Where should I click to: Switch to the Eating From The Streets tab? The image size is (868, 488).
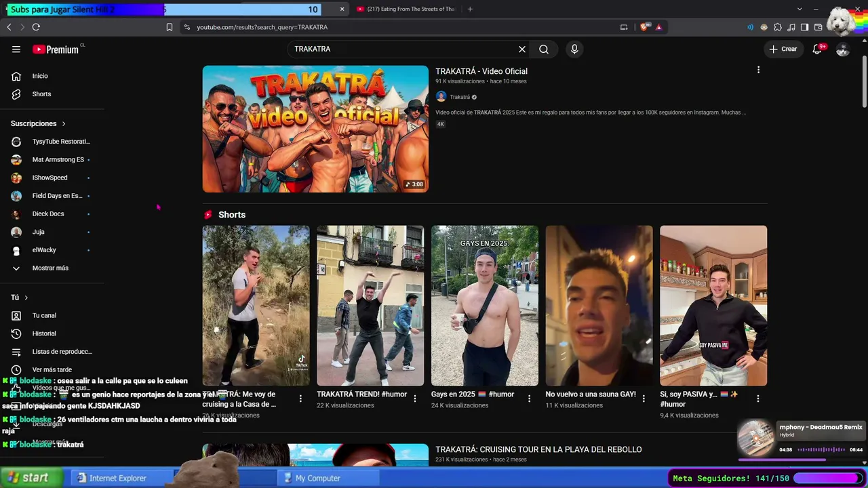pos(406,9)
